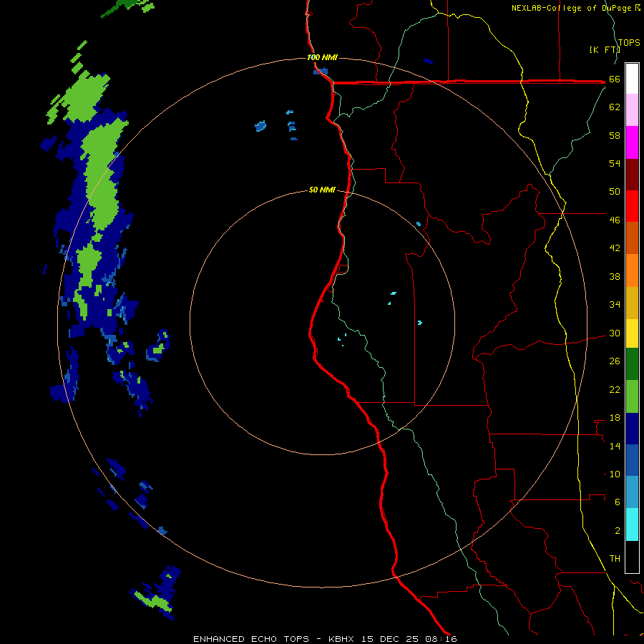Click the legend value '54'
Image resolution: width=644 pixels, height=644 pixels.
point(615,163)
